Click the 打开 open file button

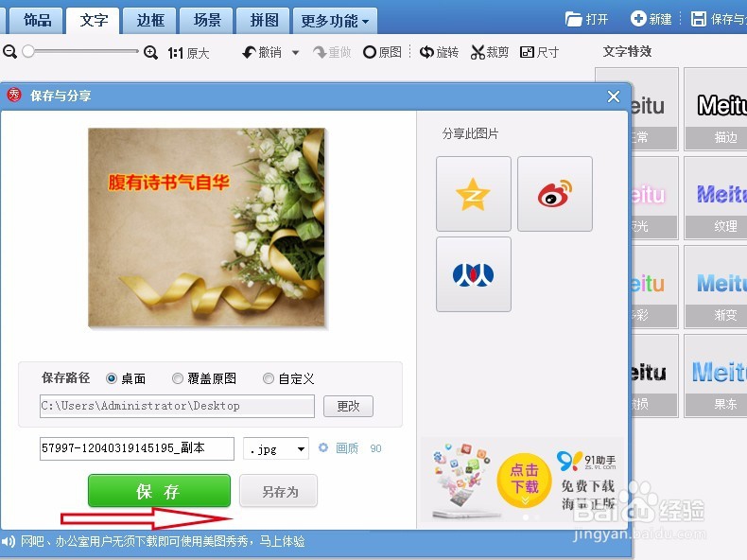click(586, 19)
